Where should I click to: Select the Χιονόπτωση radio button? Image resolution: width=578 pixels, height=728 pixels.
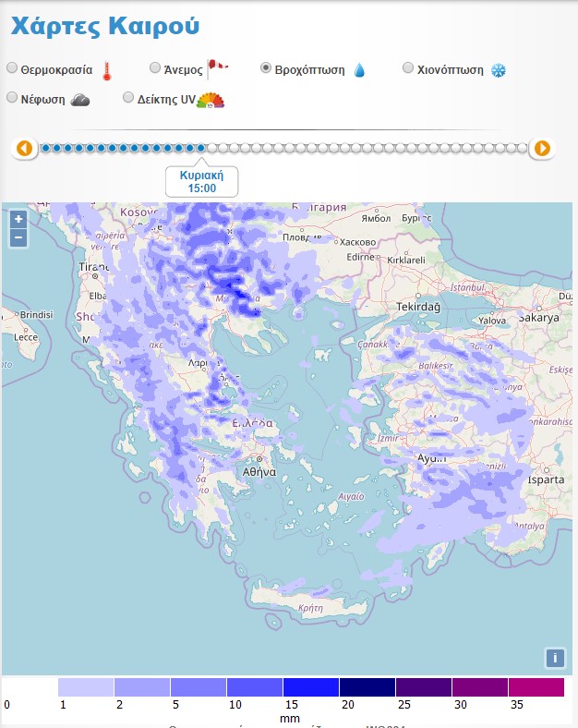pos(409,68)
